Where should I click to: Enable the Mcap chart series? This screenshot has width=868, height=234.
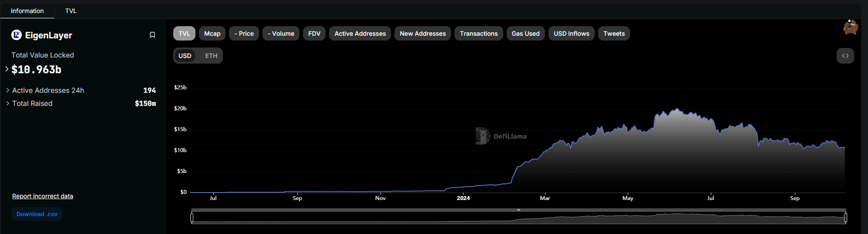(x=212, y=34)
